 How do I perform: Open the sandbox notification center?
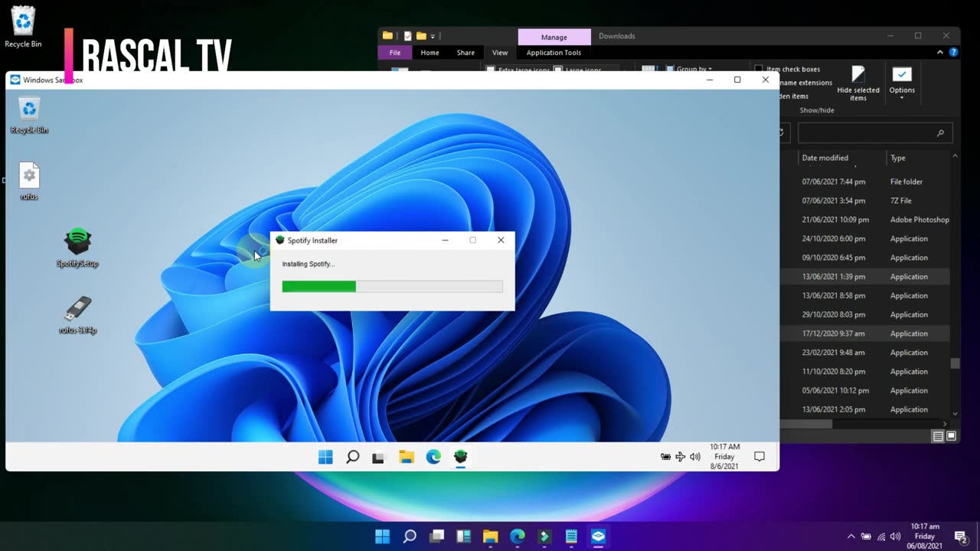tap(759, 457)
